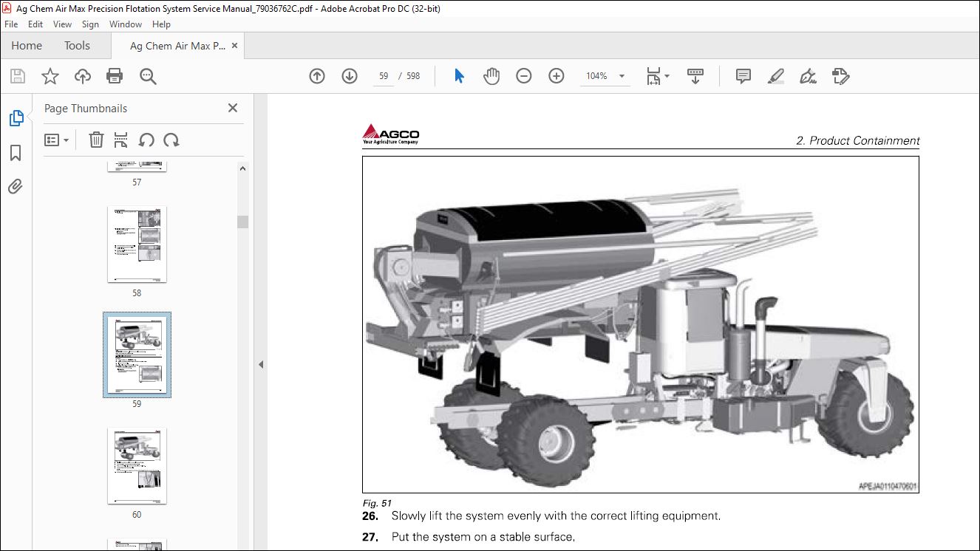
Task: Click the page number field showing 59
Action: pyautogui.click(x=384, y=76)
